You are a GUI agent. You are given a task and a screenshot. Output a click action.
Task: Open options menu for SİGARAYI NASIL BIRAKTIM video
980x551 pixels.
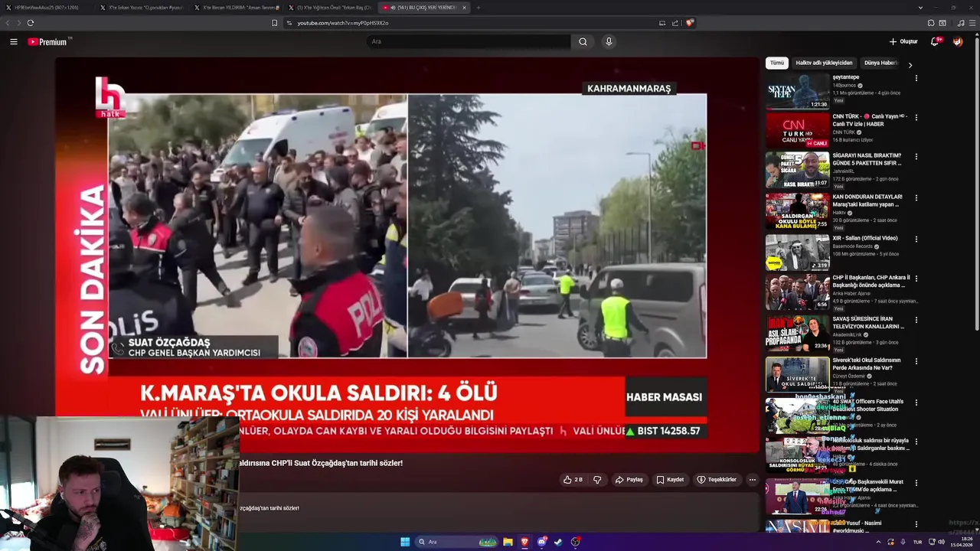[916, 156]
